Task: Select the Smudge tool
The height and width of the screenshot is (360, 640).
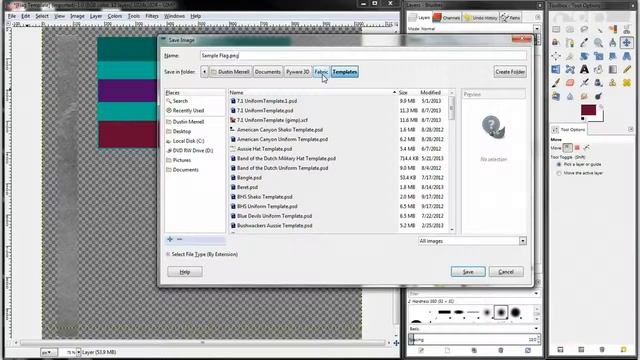Action: (x=584, y=96)
